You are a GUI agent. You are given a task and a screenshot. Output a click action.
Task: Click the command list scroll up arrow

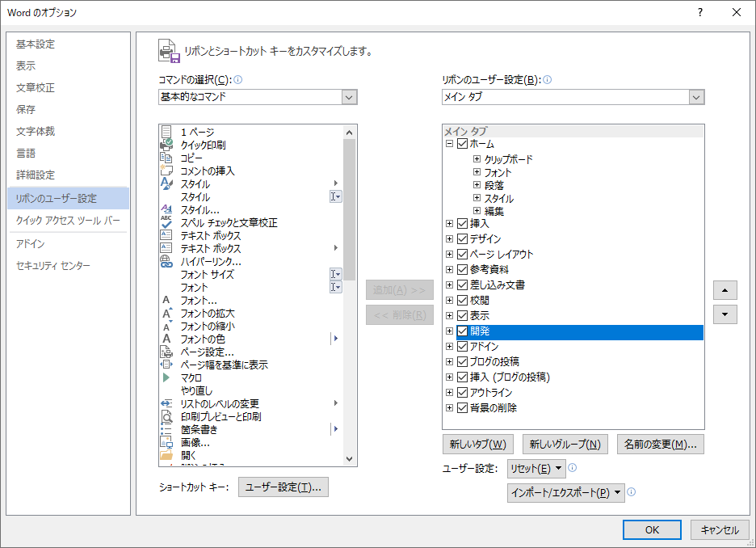(350, 133)
